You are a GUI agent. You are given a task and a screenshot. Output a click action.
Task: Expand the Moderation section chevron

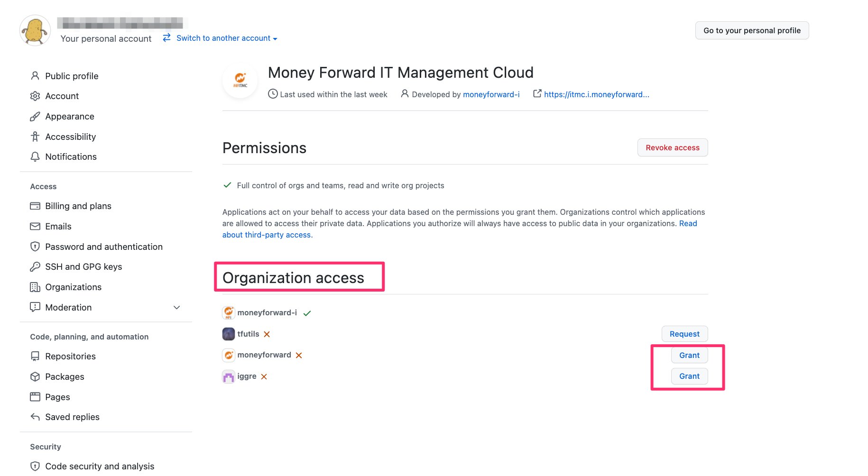pyautogui.click(x=177, y=307)
